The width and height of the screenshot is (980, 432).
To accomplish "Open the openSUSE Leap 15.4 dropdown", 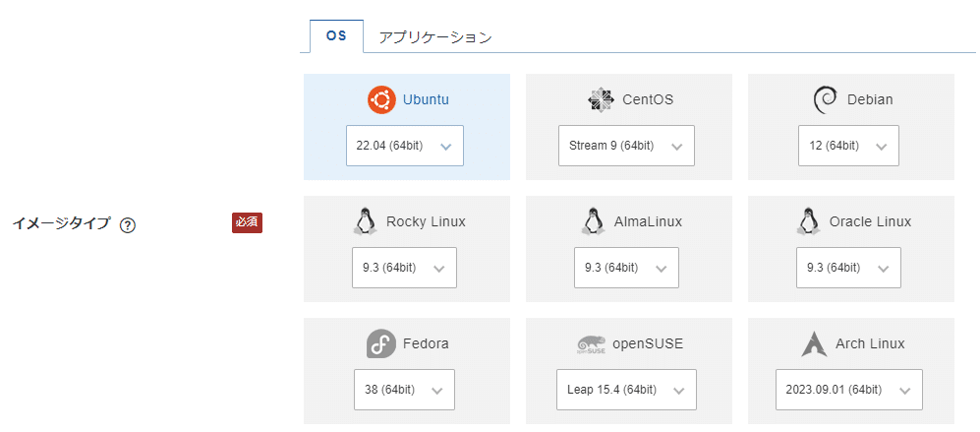I will tap(626, 390).
